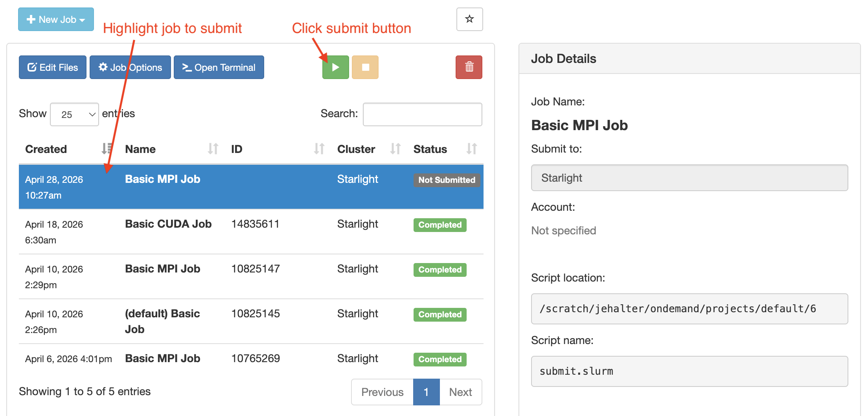
Task: Click the green submit job play button
Action: click(x=335, y=67)
